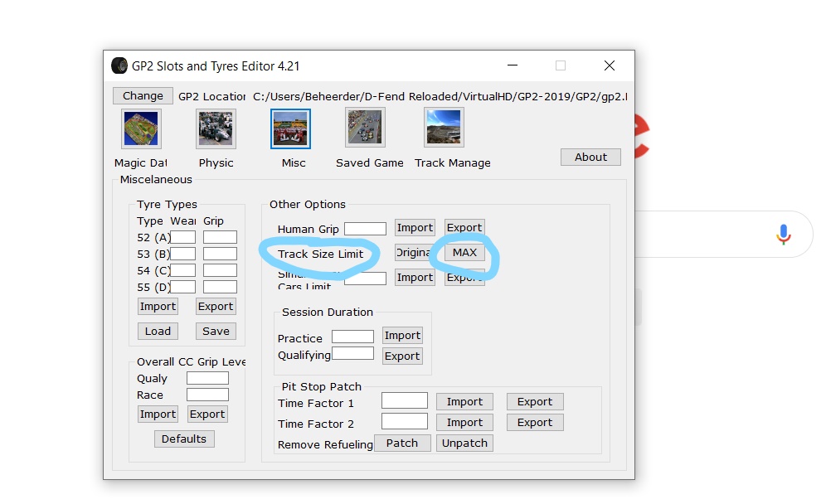The height and width of the screenshot is (504, 826).
Task: Click the Human Grip input field
Action: point(365,229)
